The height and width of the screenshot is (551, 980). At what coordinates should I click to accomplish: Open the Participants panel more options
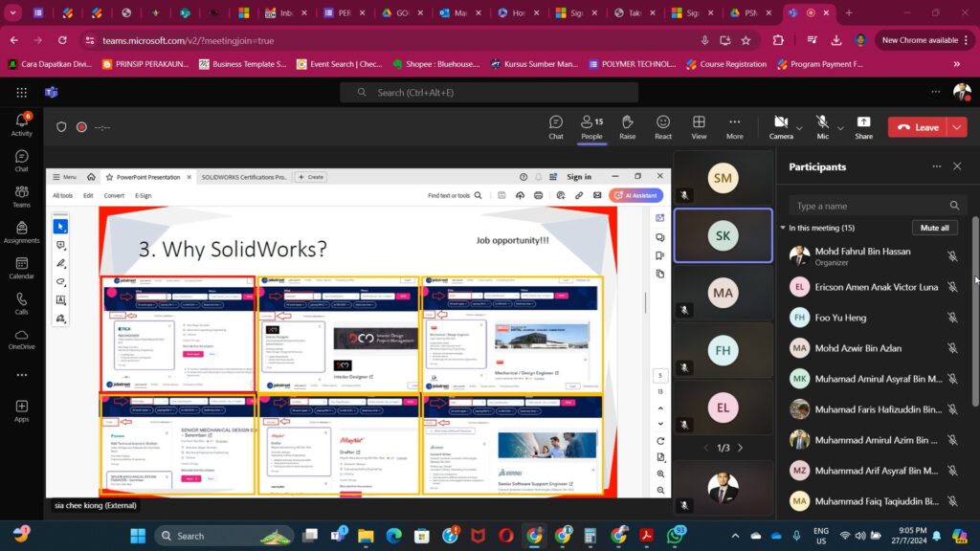tap(936, 166)
